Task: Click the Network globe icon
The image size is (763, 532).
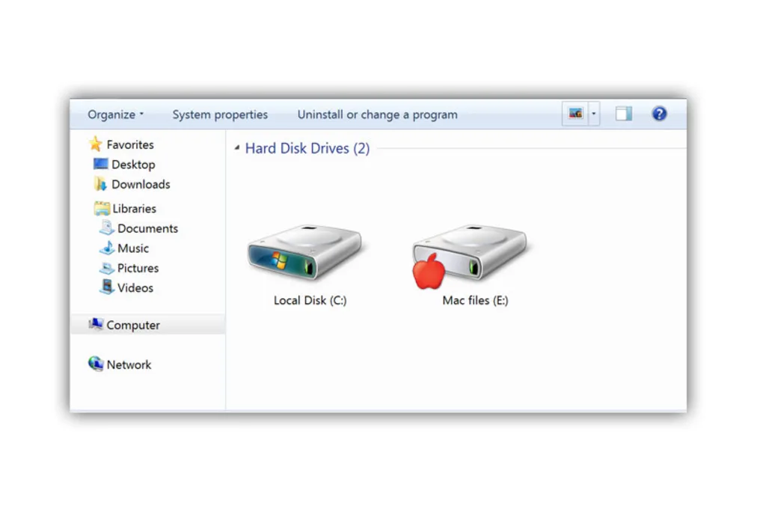Action: point(96,364)
